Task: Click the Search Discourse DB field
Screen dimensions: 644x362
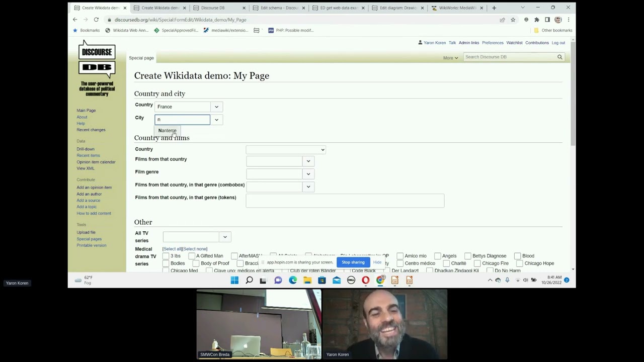Action: click(x=509, y=57)
